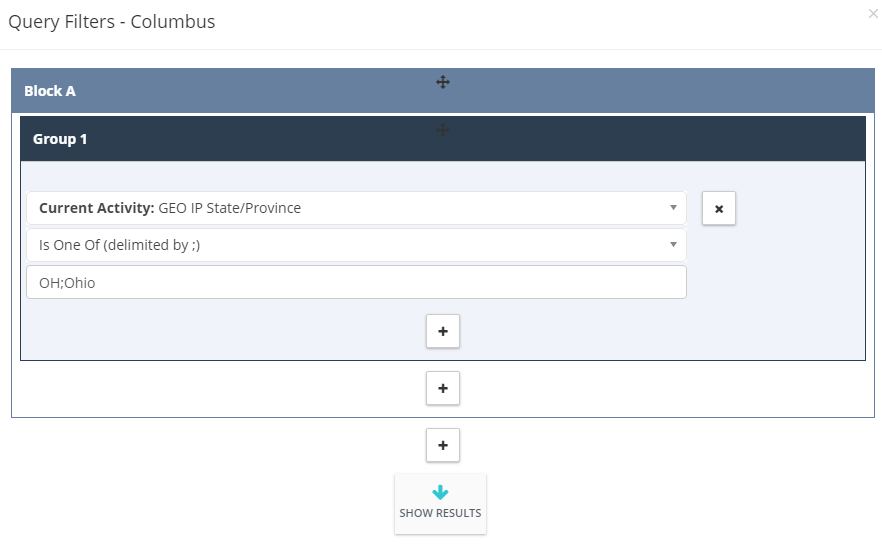Add a new block below Block A
This screenshot has height=552, width=882.
click(443, 445)
